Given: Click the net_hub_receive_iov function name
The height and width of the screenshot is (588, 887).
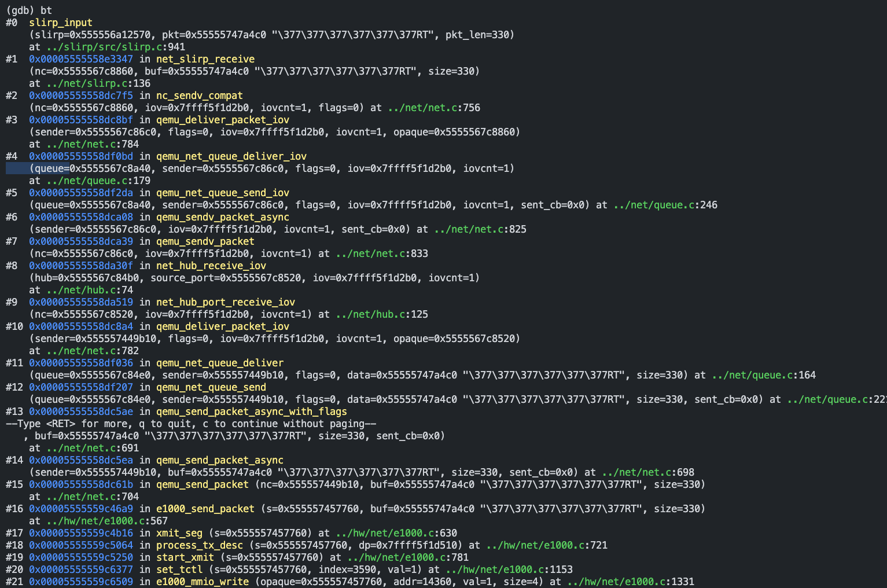Looking at the screenshot, I should click(211, 266).
